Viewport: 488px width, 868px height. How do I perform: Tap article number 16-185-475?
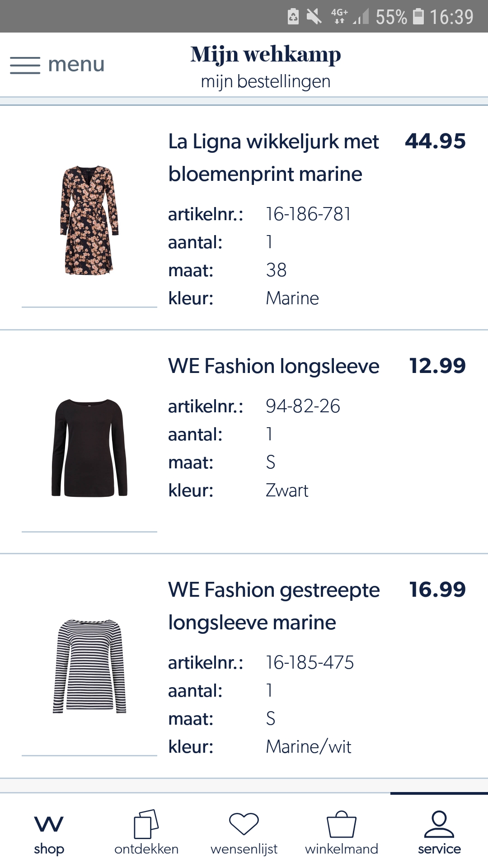tap(310, 662)
